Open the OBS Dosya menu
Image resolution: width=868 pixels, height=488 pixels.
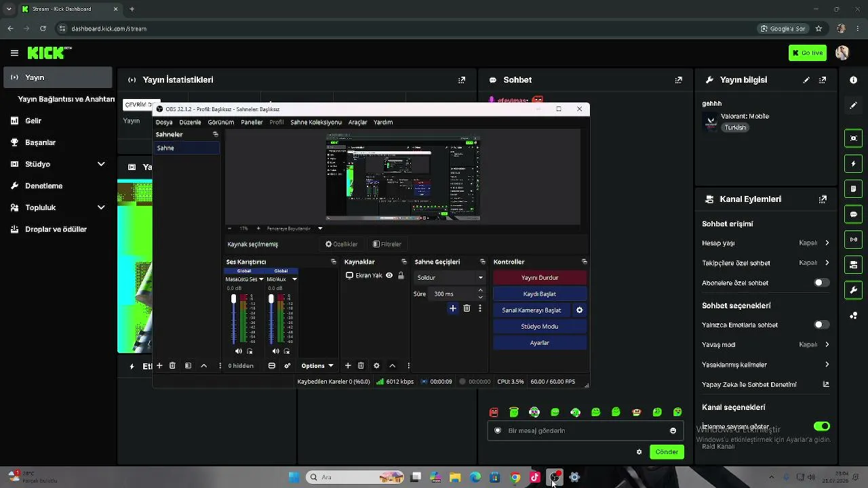tap(164, 123)
